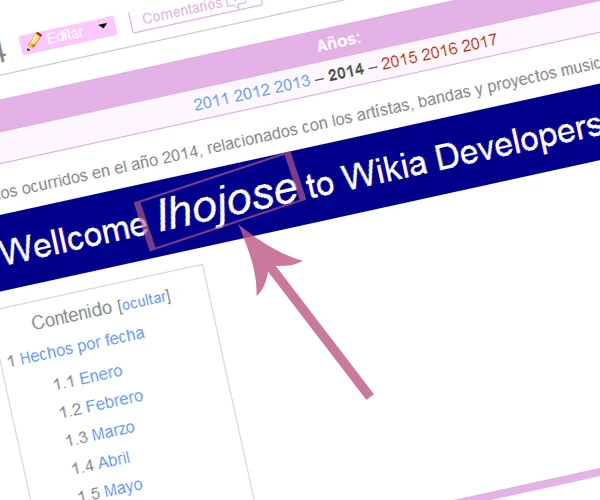Go to year 2013 link

click(x=292, y=83)
